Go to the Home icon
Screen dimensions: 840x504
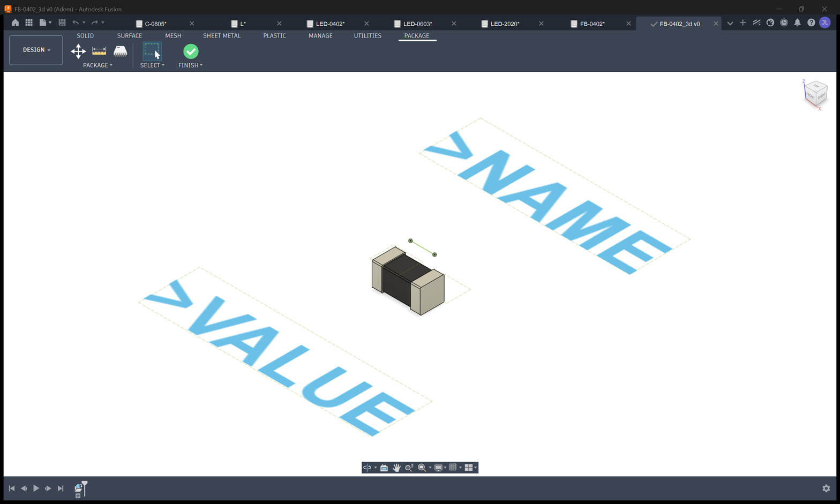(15, 22)
